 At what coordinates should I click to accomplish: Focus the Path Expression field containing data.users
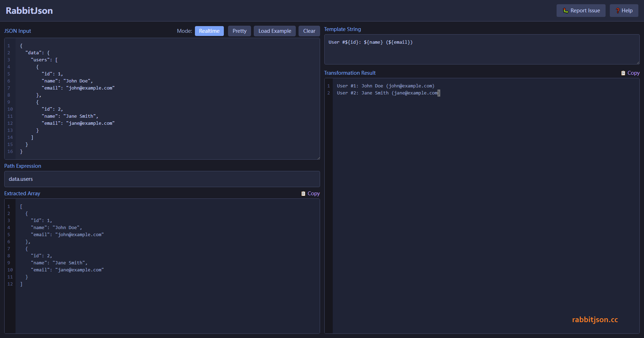click(x=162, y=179)
